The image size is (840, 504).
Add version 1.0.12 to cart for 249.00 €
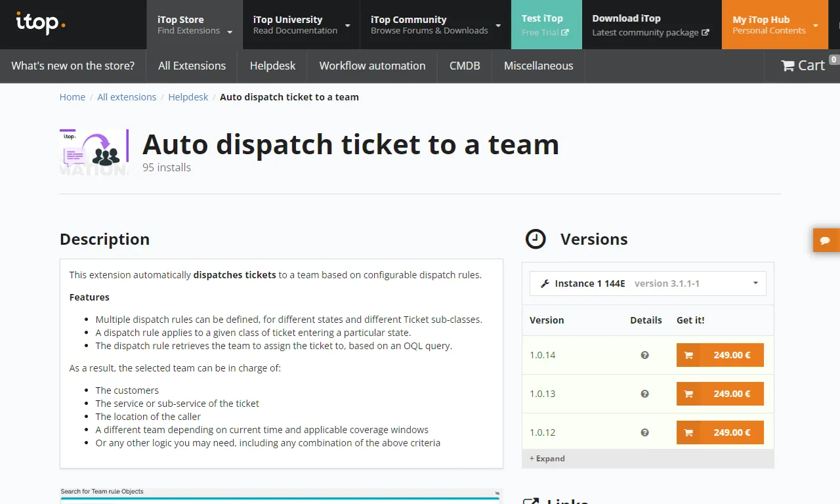tap(720, 432)
